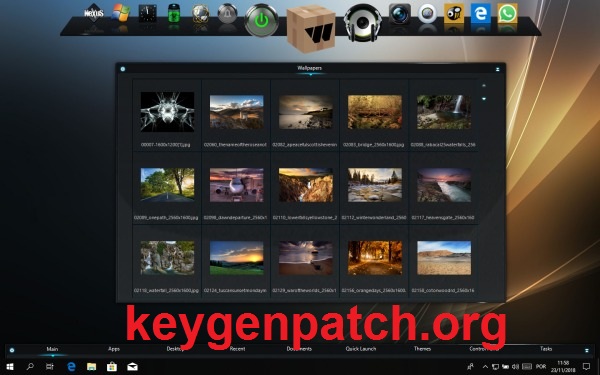Open File Explorer from the taskbar

click(91, 367)
